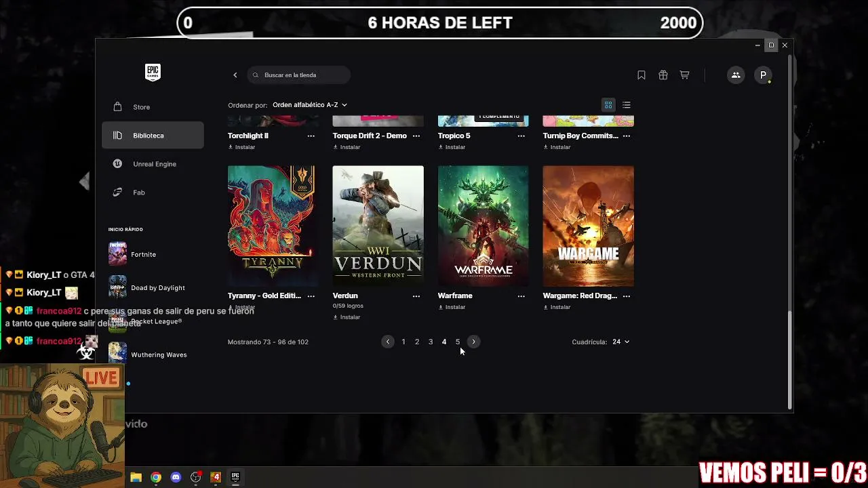
Task: Select page 4 in the pagination
Action: click(x=444, y=342)
